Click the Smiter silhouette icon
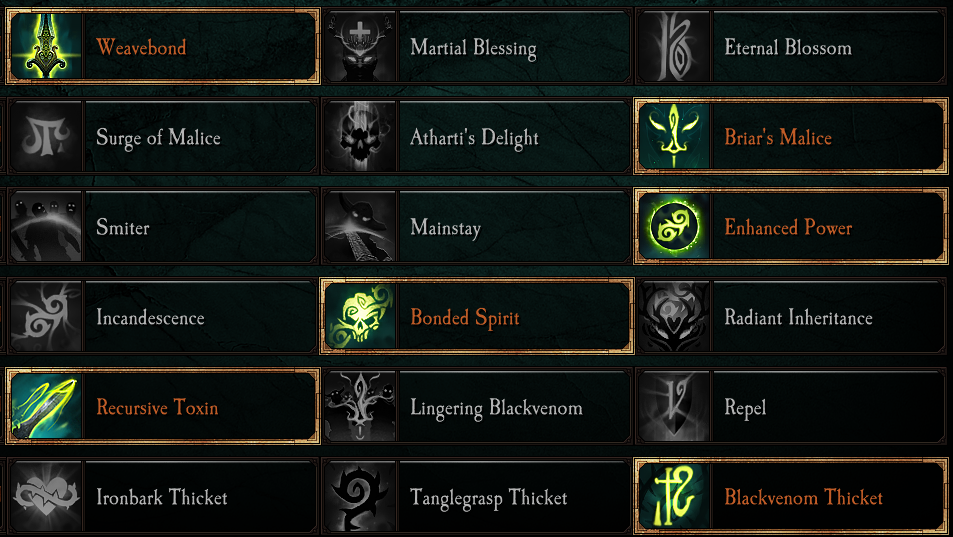953x537 pixels. tap(46, 227)
